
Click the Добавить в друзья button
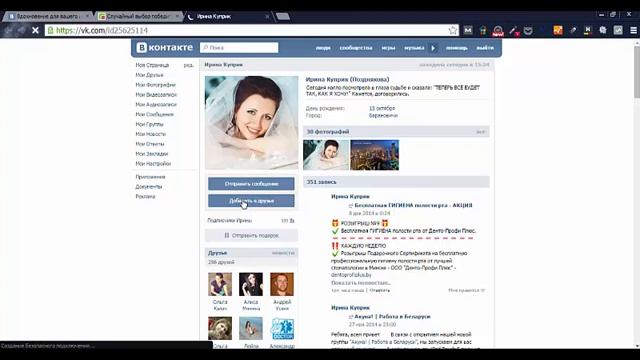pyautogui.click(x=251, y=200)
